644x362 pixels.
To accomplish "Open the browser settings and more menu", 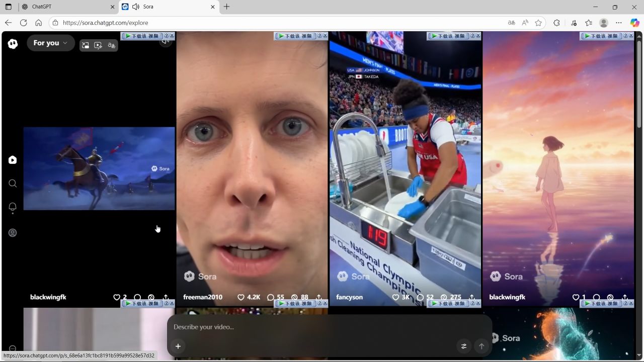I will [x=619, y=23].
